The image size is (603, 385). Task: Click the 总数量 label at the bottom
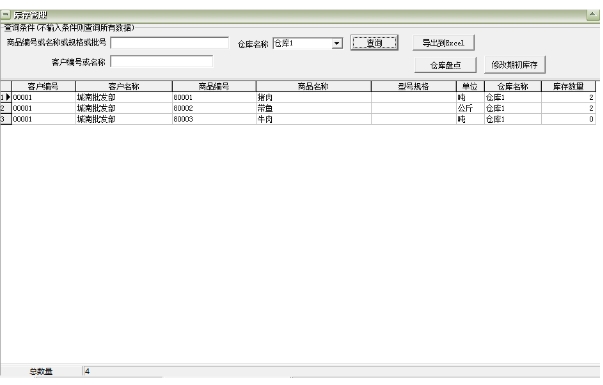pyautogui.click(x=41, y=372)
